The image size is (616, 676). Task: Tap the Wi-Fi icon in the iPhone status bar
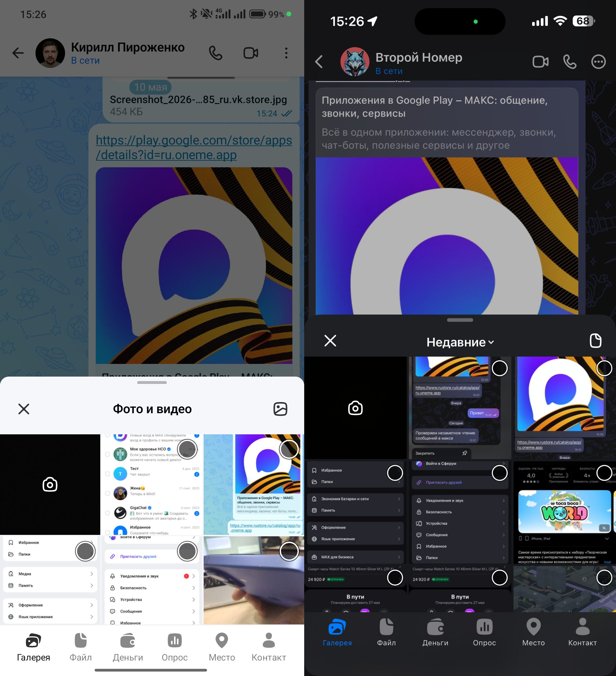pyautogui.click(x=560, y=21)
